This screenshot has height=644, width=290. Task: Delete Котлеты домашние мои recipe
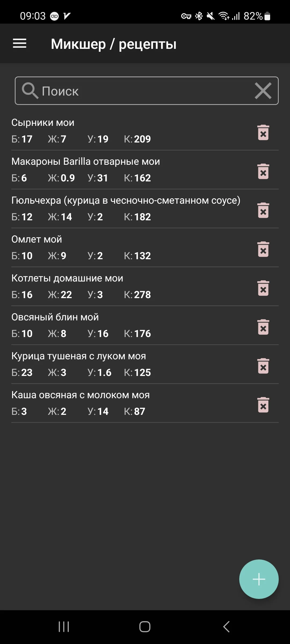263,288
